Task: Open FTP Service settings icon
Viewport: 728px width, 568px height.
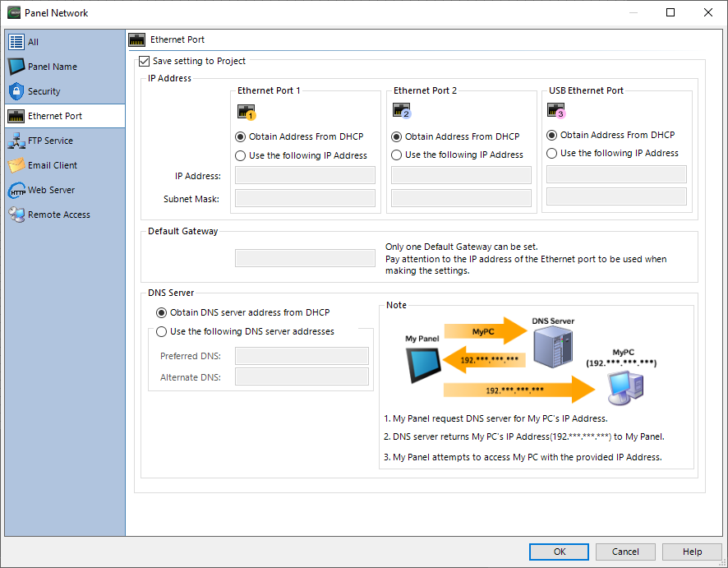Action: point(16,141)
